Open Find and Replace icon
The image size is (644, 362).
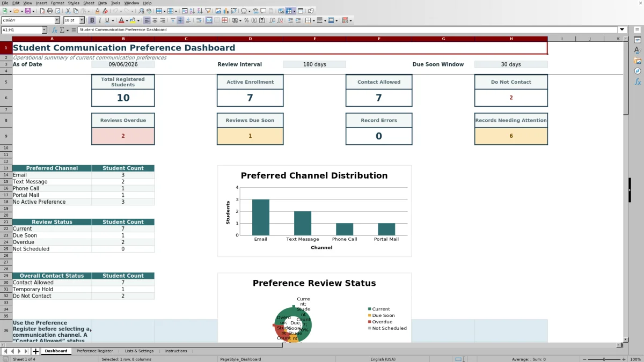click(x=141, y=11)
